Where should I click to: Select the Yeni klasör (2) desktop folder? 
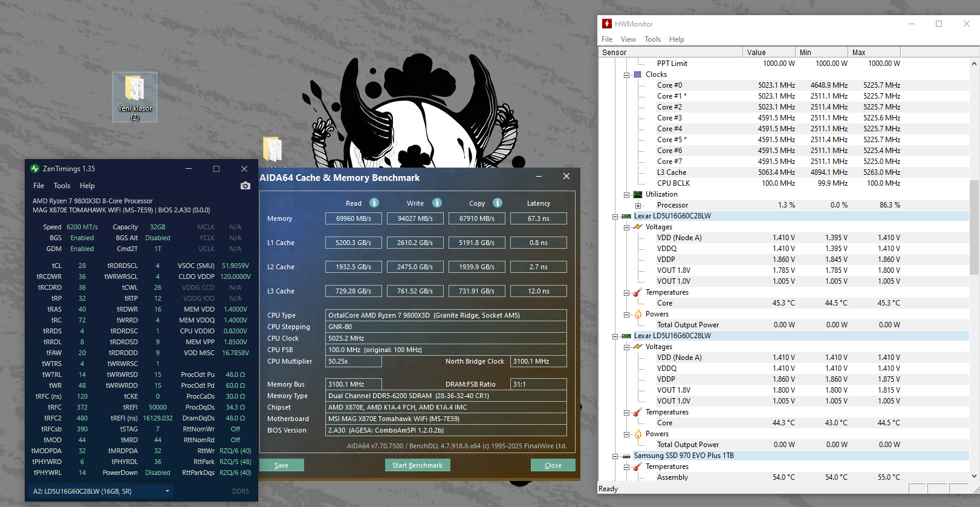point(135,97)
